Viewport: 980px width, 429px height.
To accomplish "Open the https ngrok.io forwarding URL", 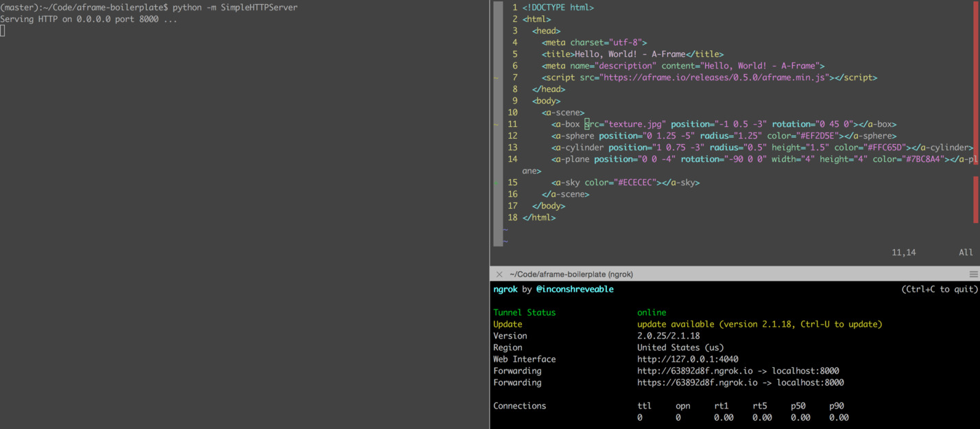I will pyautogui.click(x=700, y=382).
